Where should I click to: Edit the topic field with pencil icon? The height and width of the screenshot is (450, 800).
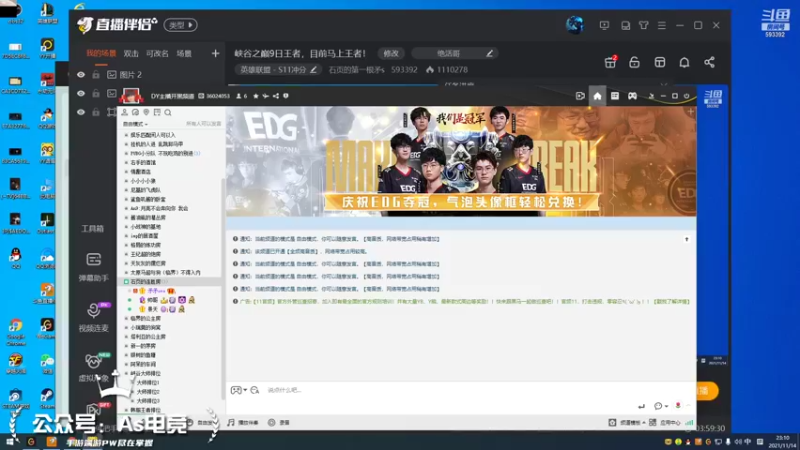[x=489, y=53]
